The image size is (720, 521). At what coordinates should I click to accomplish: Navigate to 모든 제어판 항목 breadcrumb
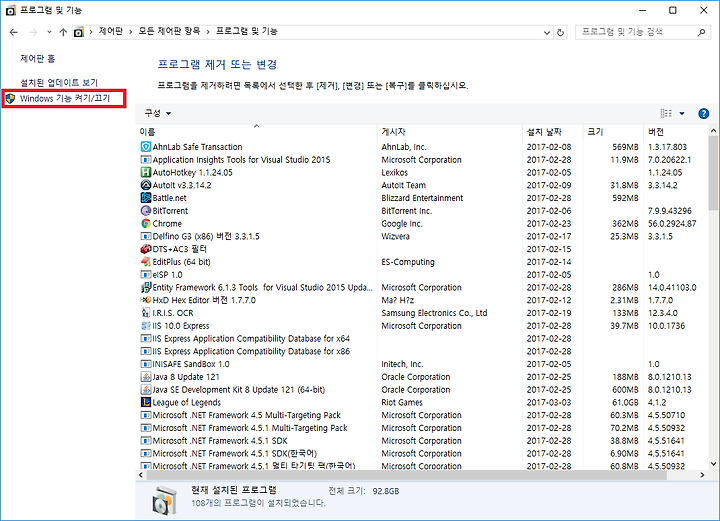point(169,31)
